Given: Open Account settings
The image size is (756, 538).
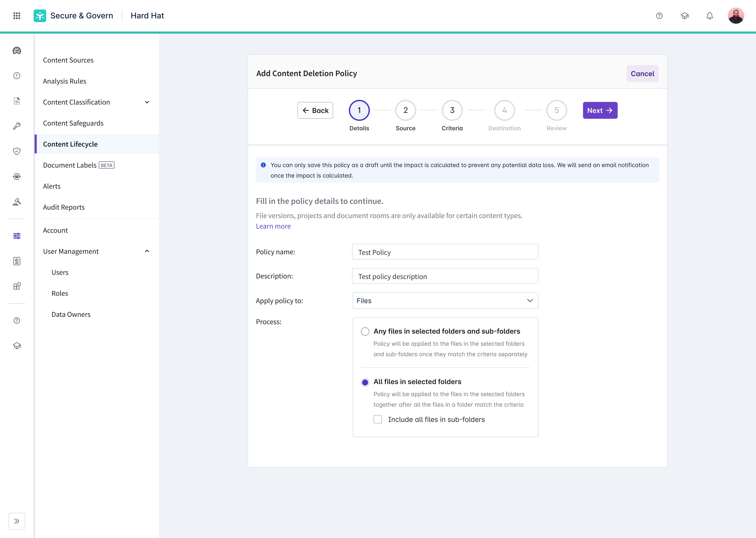Looking at the screenshot, I should (55, 230).
